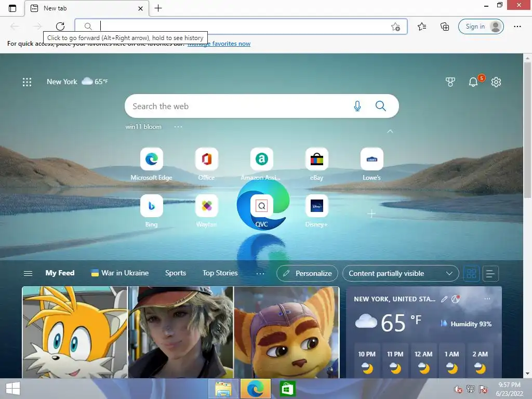The image size is (532, 399).
Task: Open the Disney+ quick link tile
Action: pyautogui.click(x=316, y=210)
